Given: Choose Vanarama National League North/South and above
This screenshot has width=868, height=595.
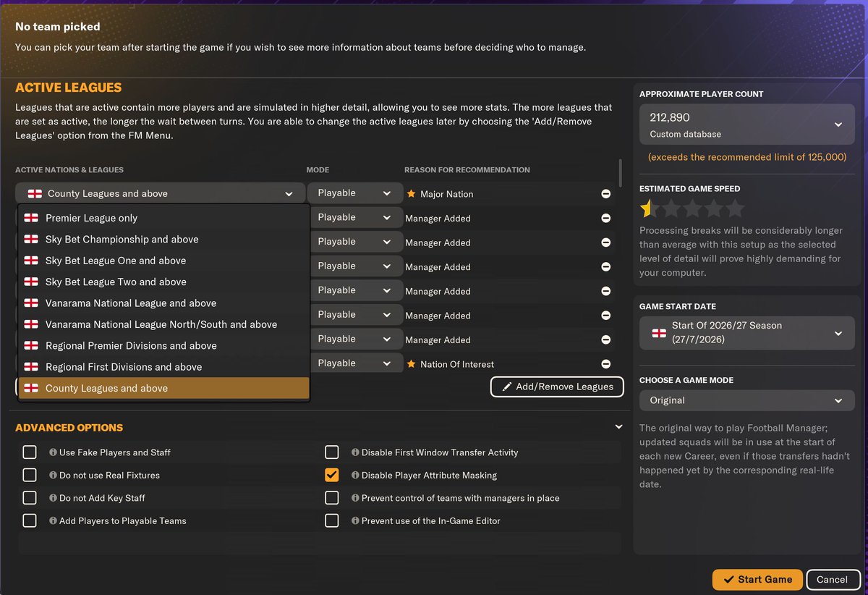Looking at the screenshot, I should (x=164, y=324).
